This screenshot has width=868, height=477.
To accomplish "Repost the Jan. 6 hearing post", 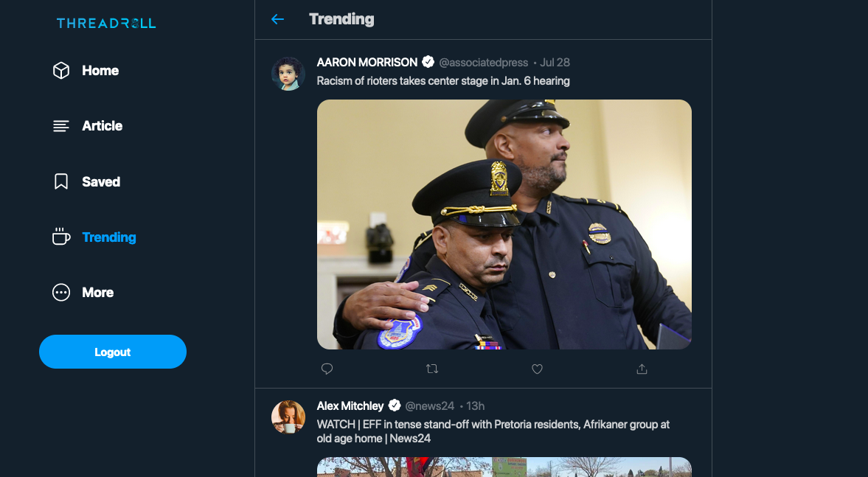I will point(432,369).
